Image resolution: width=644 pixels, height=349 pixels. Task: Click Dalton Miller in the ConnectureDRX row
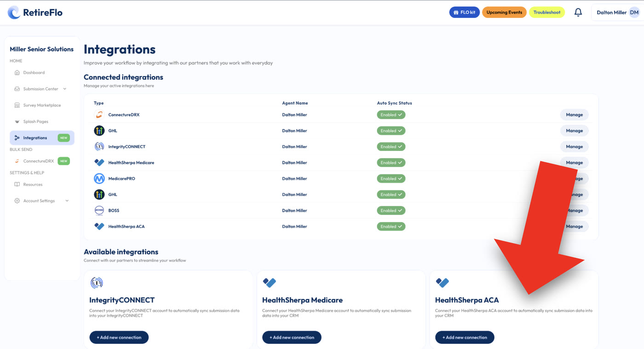[x=294, y=115]
